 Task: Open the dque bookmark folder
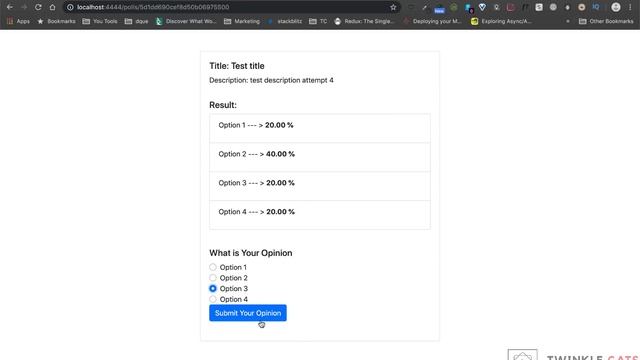(x=136, y=21)
